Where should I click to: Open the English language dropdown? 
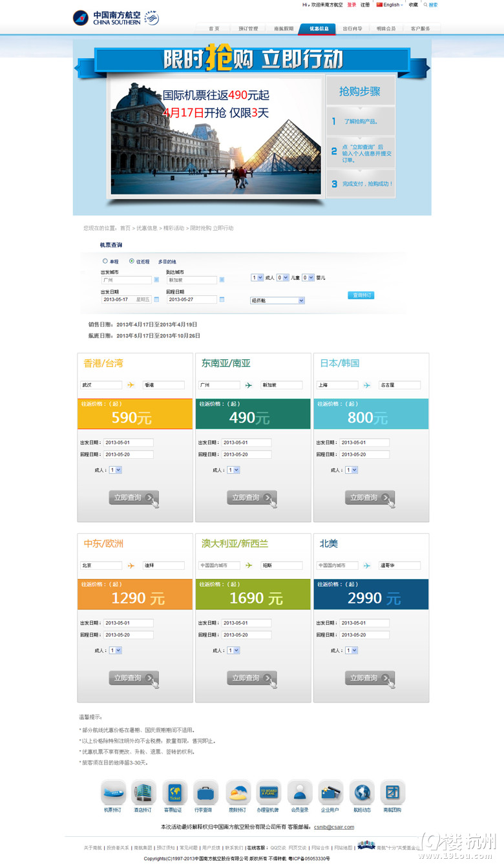click(x=390, y=5)
